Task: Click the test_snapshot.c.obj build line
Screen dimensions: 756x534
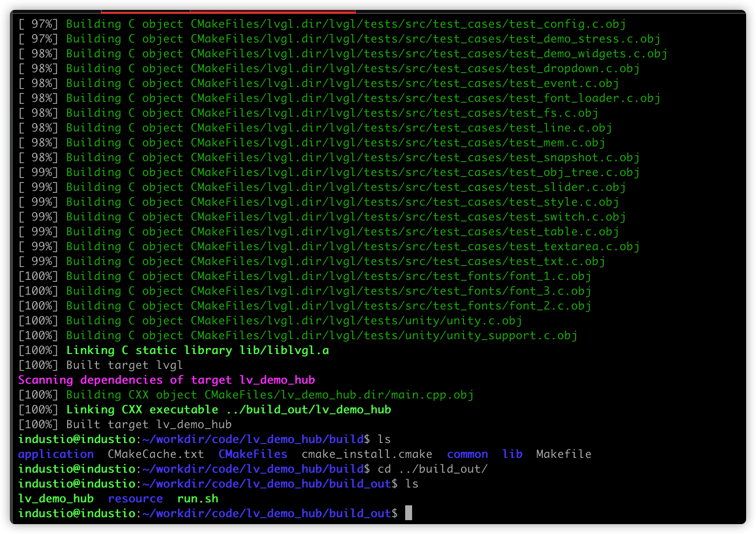Action: click(x=329, y=157)
